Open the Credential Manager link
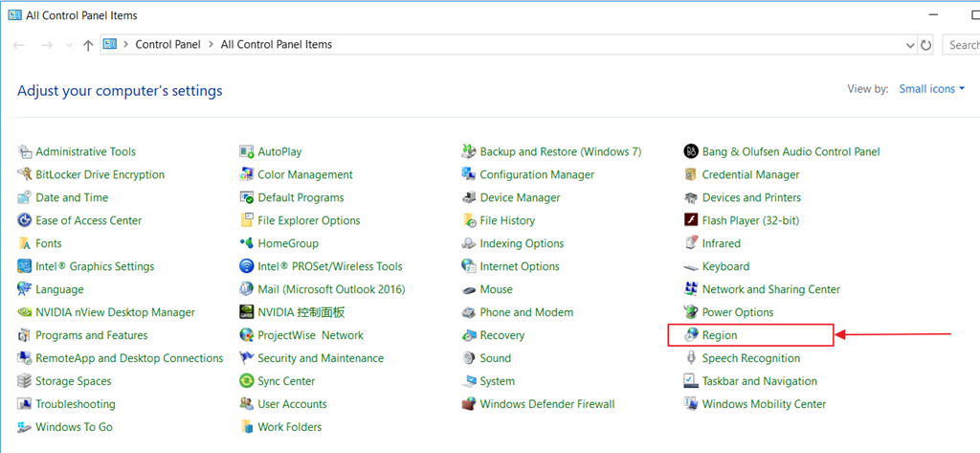This screenshot has width=980, height=453. click(x=750, y=174)
